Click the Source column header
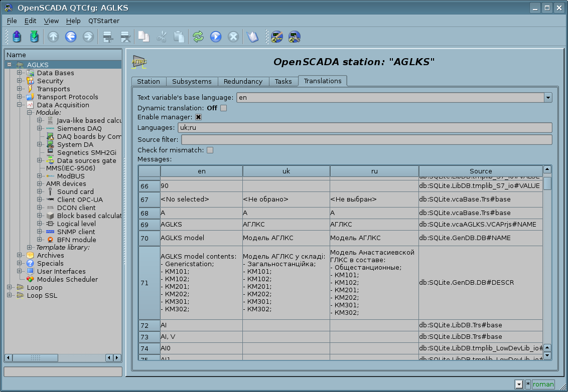 point(481,171)
